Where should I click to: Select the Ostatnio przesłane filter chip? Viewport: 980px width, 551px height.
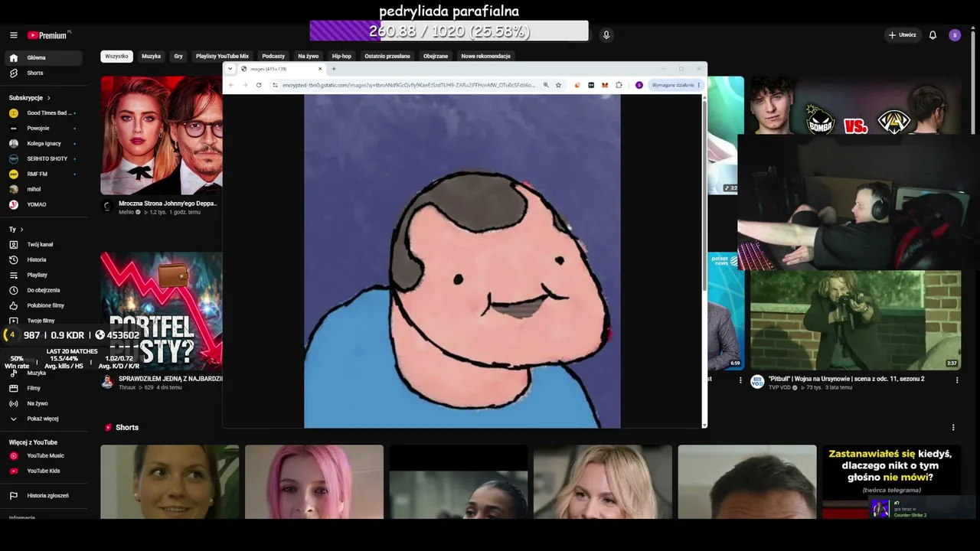[x=387, y=56]
